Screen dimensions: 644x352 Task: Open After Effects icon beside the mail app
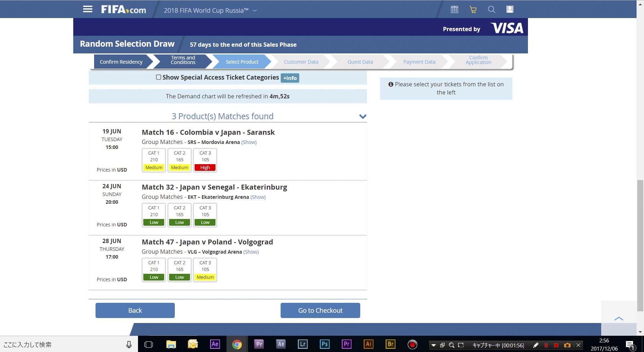215,344
